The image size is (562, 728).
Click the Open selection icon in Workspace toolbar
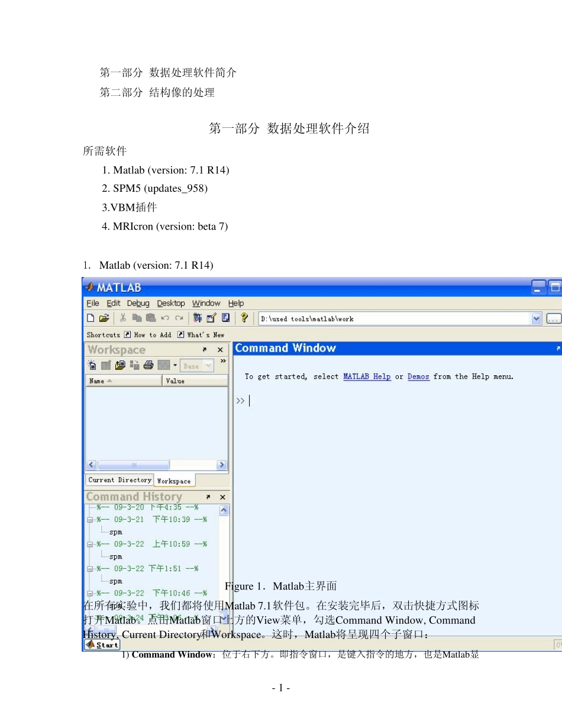(106, 366)
